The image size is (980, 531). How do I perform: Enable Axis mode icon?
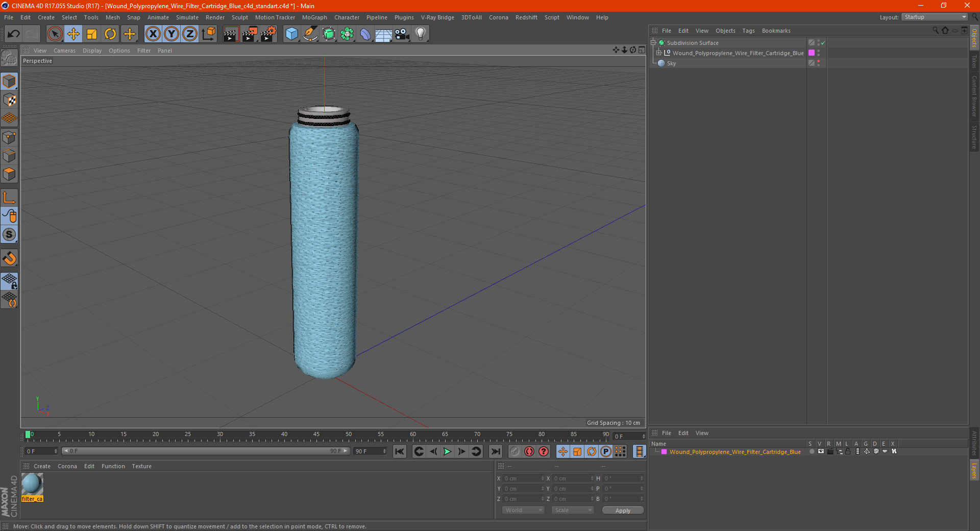9,198
